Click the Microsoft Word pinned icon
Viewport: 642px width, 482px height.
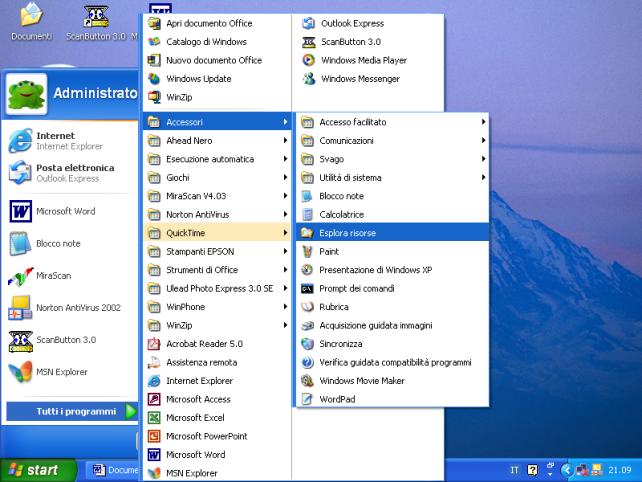pyautogui.click(x=20, y=211)
